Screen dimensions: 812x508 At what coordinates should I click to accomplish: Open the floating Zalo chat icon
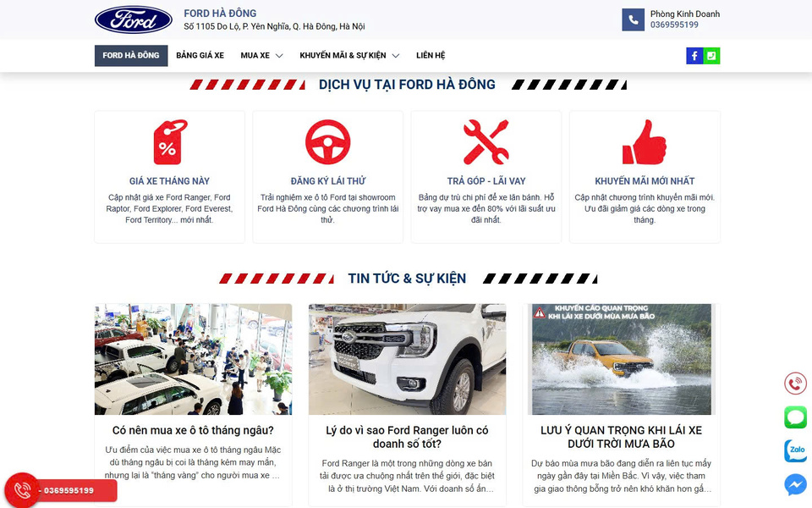coord(795,450)
